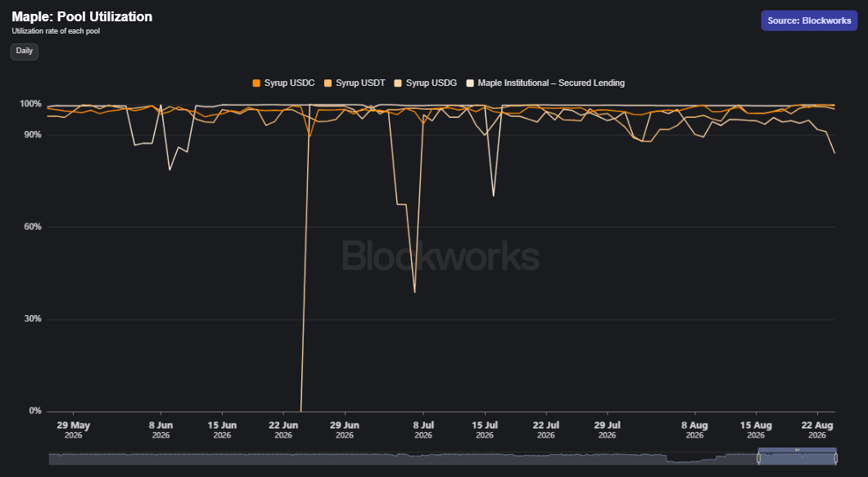868x477 pixels.
Task: Grab the left handle of range selector
Action: click(759, 458)
